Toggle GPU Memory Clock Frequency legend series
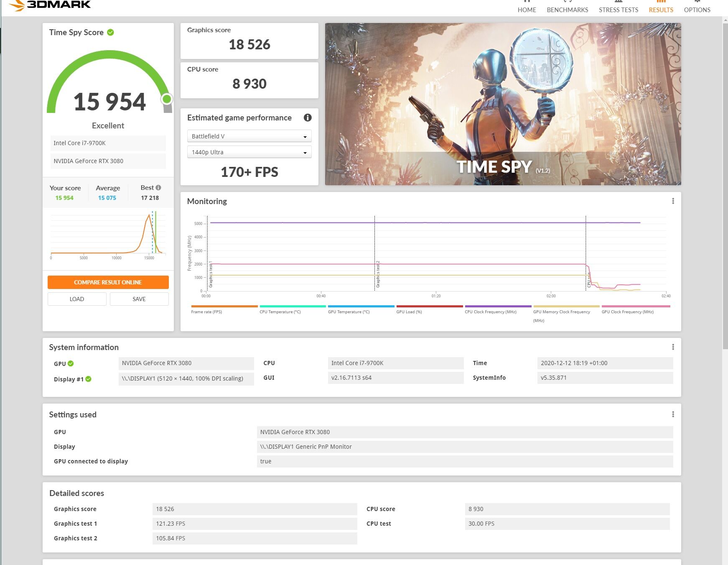Screen dimensions: 728x565 pyautogui.click(x=566, y=314)
